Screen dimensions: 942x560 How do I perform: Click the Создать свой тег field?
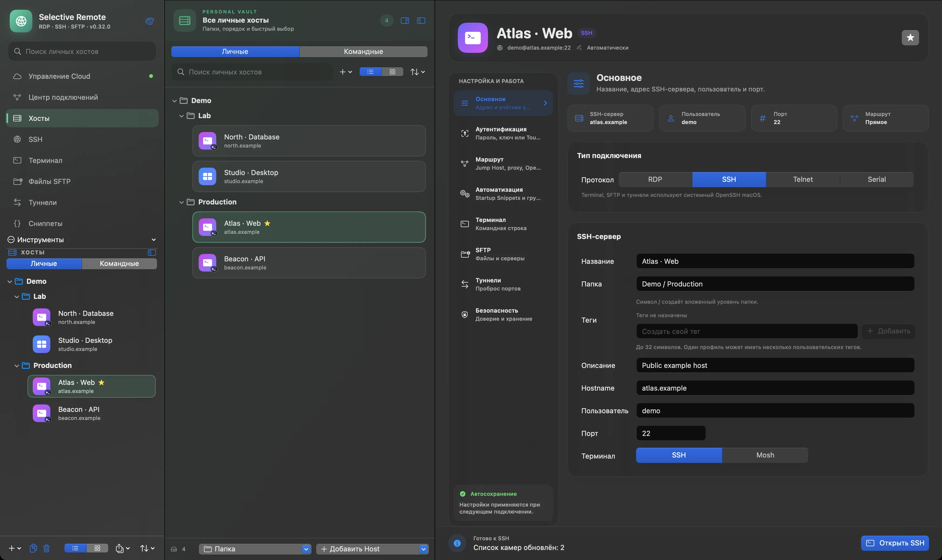(x=747, y=331)
